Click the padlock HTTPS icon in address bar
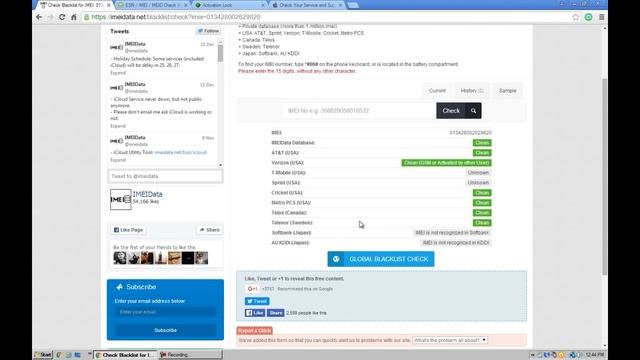The image size is (640, 360). coord(87,17)
